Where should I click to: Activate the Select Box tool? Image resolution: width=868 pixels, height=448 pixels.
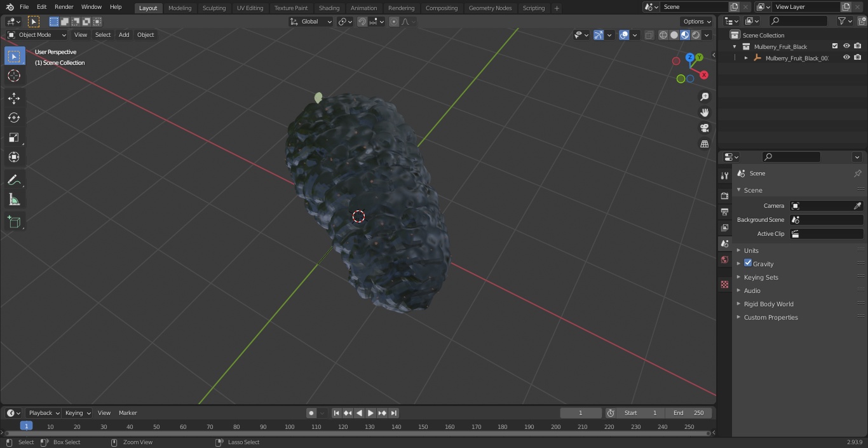[x=14, y=56]
